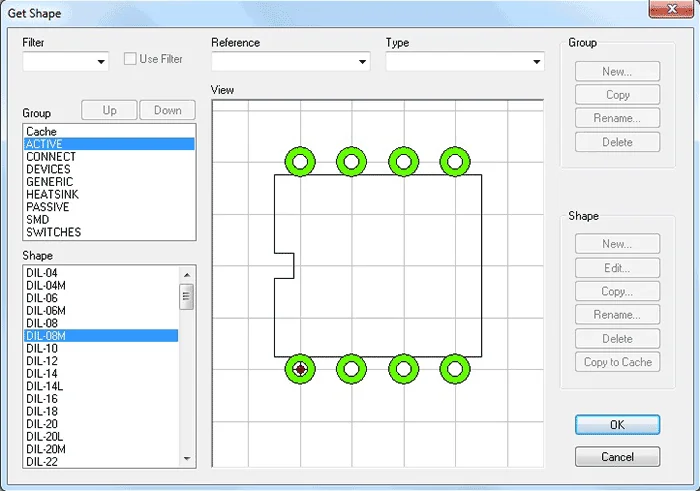Select shape DIL-20M

pyautogui.click(x=101, y=449)
